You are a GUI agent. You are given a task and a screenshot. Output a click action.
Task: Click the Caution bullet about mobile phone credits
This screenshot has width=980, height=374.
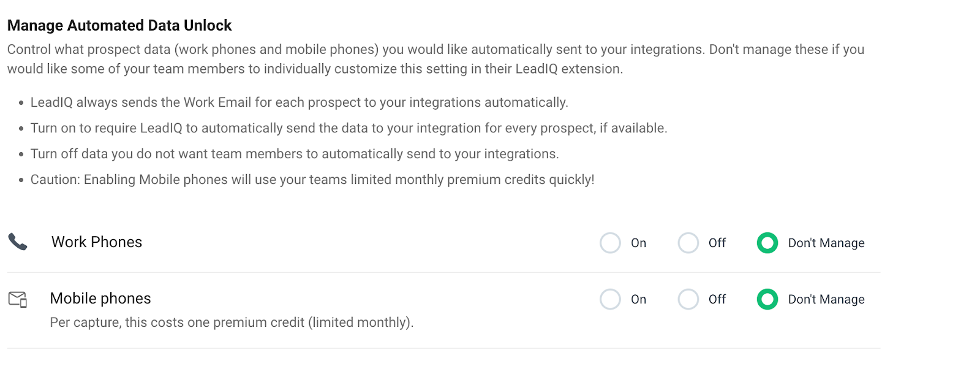point(312,180)
